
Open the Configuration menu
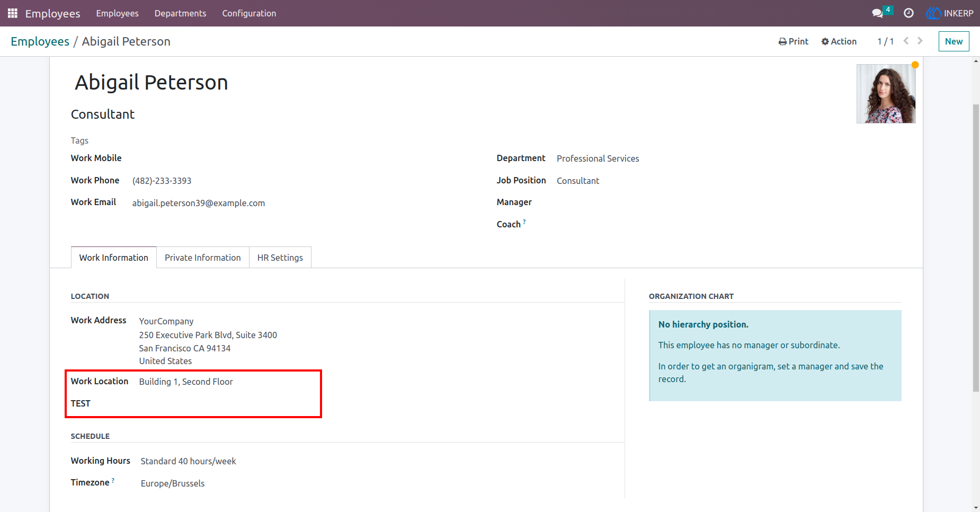point(249,13)
